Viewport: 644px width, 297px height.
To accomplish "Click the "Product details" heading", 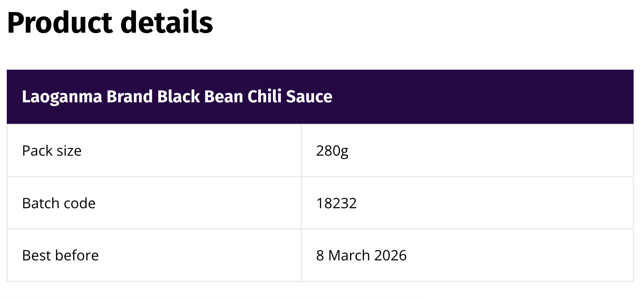I will 110,22.
